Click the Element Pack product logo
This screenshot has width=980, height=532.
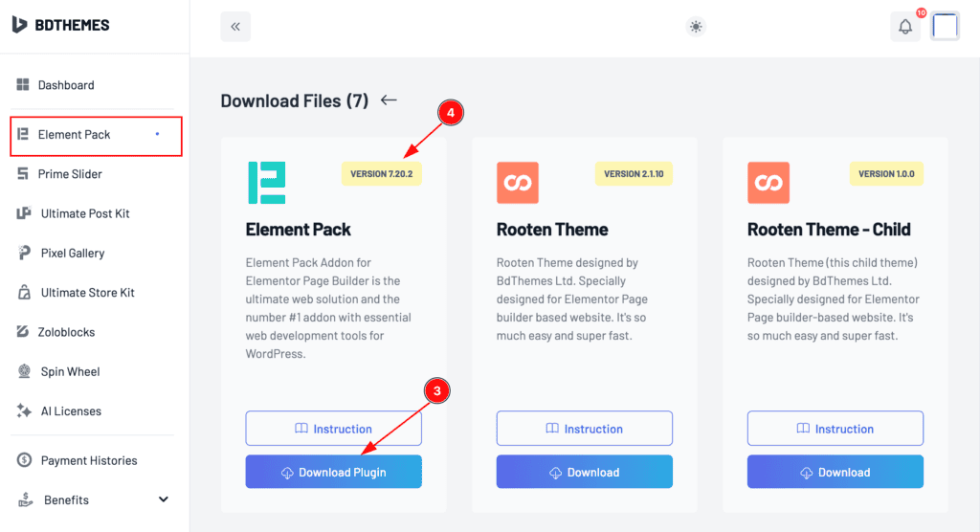click(x=267, y=183)
